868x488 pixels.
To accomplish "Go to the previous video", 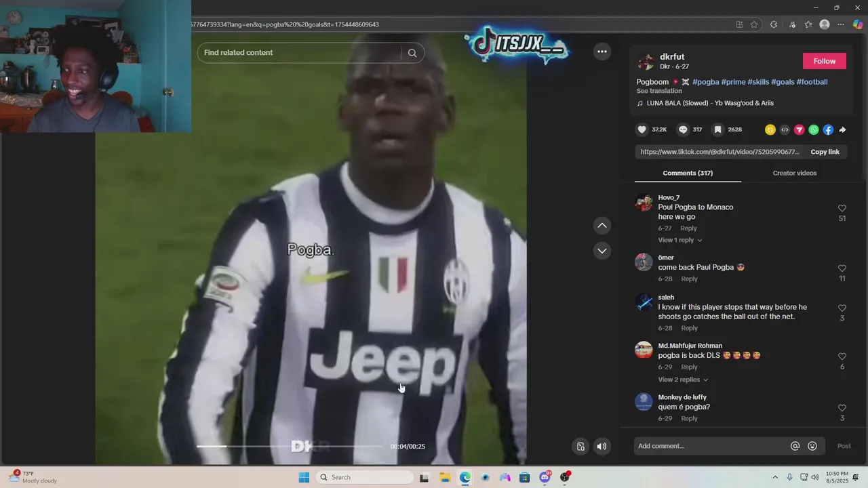I will click(602, 225).
